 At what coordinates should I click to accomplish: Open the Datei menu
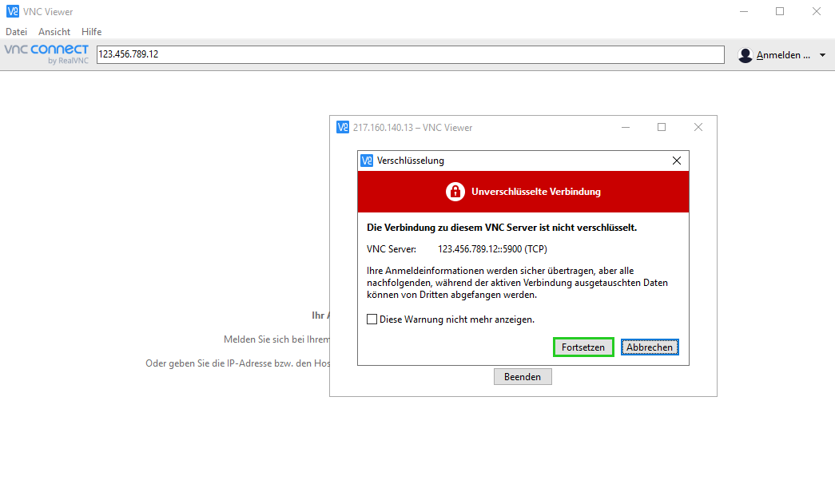click(17, 32)
